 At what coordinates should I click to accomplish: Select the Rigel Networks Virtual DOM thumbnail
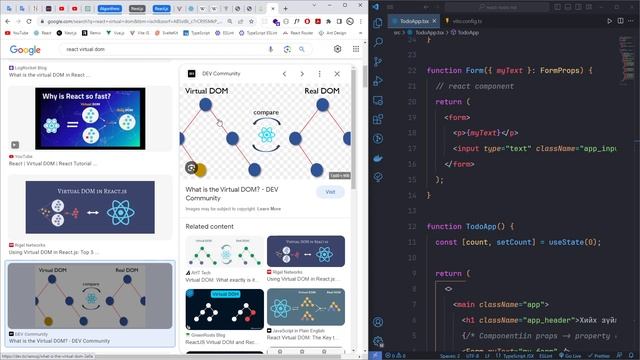90,207
